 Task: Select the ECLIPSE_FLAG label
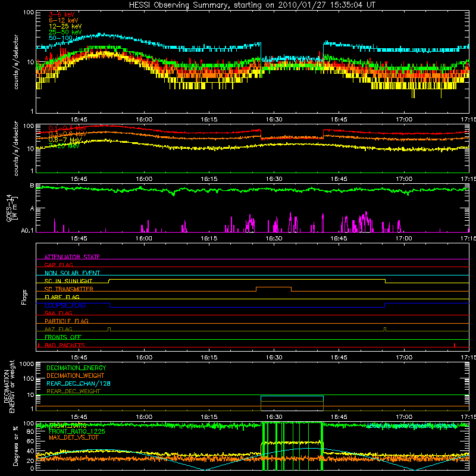coord(65,305)
